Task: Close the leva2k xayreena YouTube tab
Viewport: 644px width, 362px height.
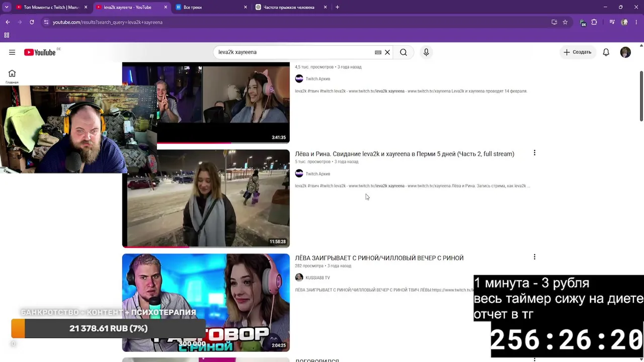Action: coord(166,7)
